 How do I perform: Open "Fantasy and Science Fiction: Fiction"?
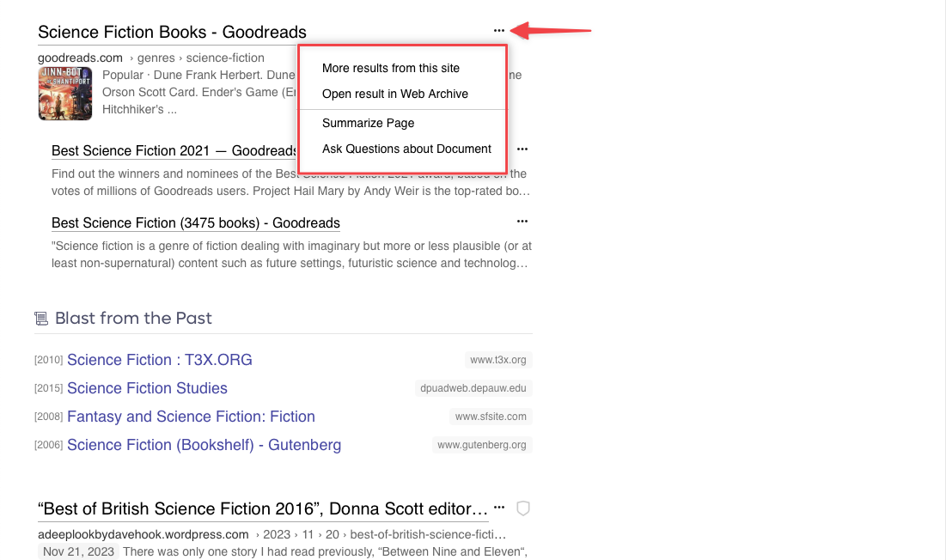coord(191,417)
